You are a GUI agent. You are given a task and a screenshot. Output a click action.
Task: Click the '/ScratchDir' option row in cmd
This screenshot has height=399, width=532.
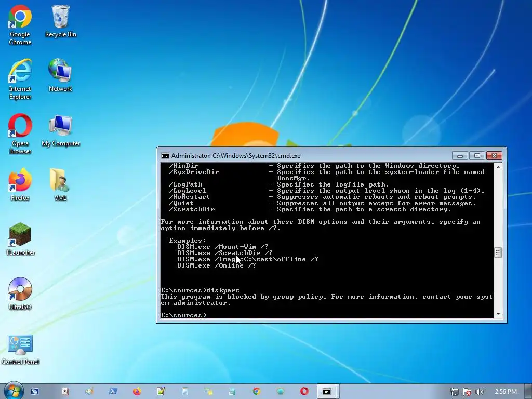(310, 209)
